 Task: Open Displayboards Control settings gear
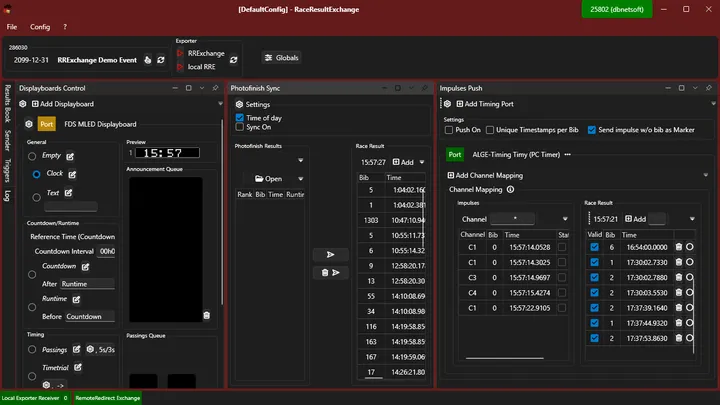click(x=22, y=104)
